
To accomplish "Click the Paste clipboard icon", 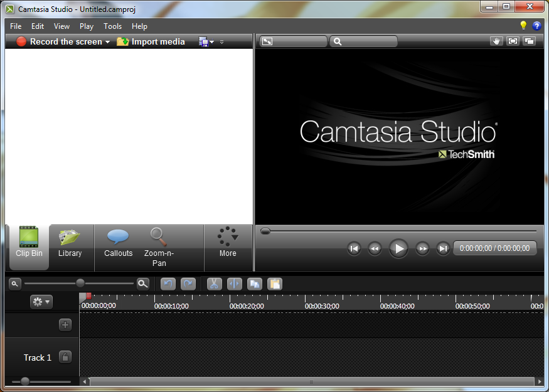I will 275,284.
